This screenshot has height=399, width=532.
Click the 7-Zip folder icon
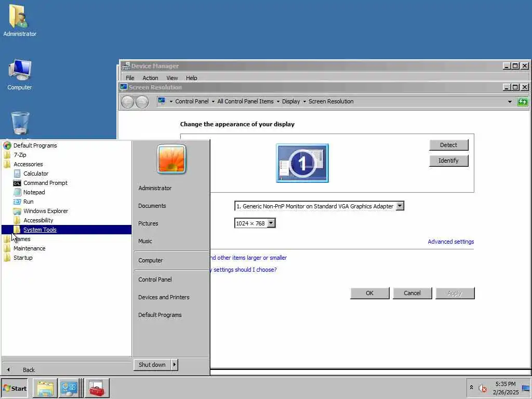click(7, 155)
